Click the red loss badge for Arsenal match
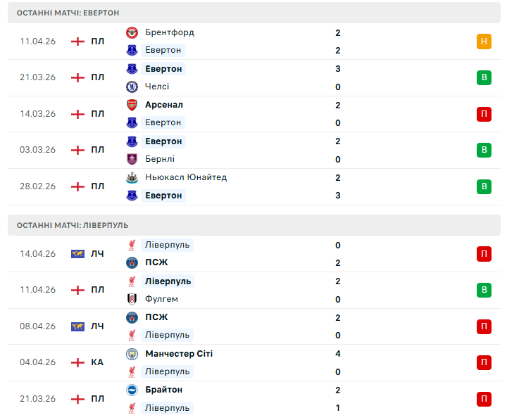Screen dimensions: 507x420 click(484, 114)
